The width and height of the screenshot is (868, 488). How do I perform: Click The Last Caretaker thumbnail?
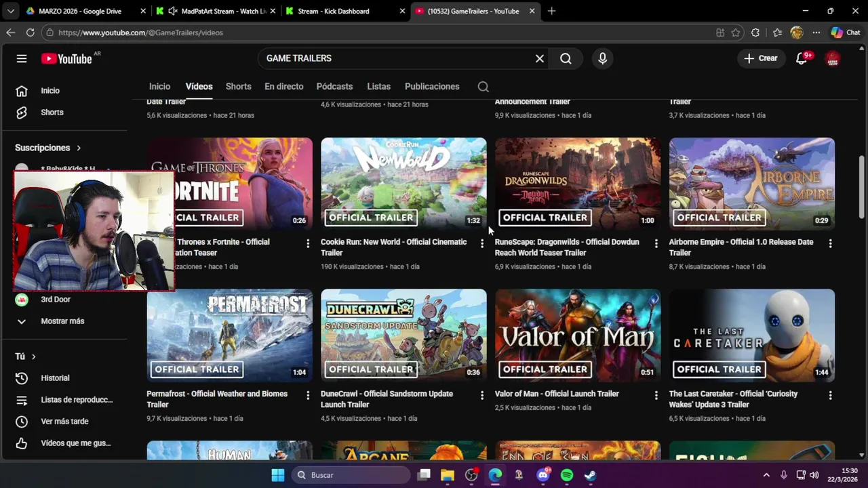tap(752, 335)
